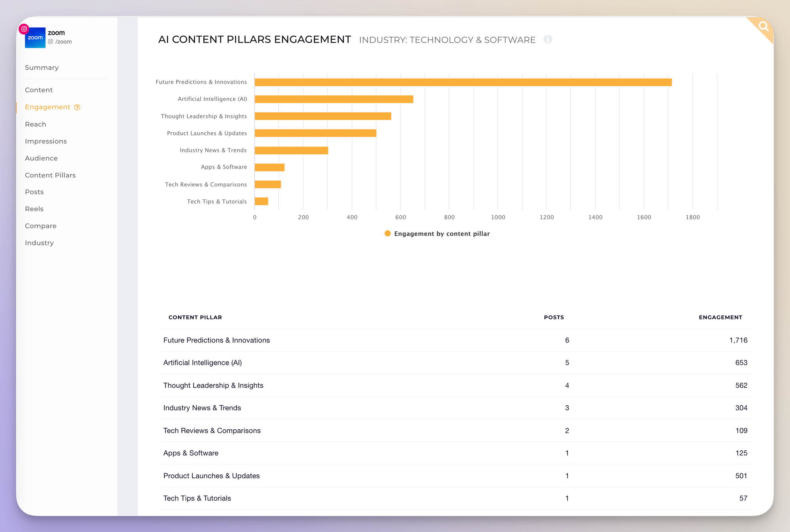Click the Future Predictions & Innovations axis label

click(201, 82)
